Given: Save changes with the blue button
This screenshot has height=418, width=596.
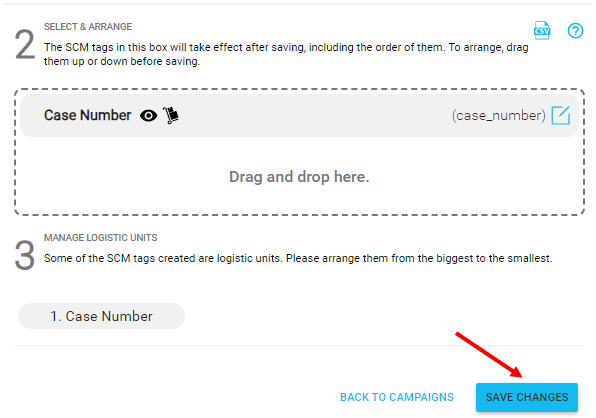Looking at the screenshot, I should [x=527, y=397].
